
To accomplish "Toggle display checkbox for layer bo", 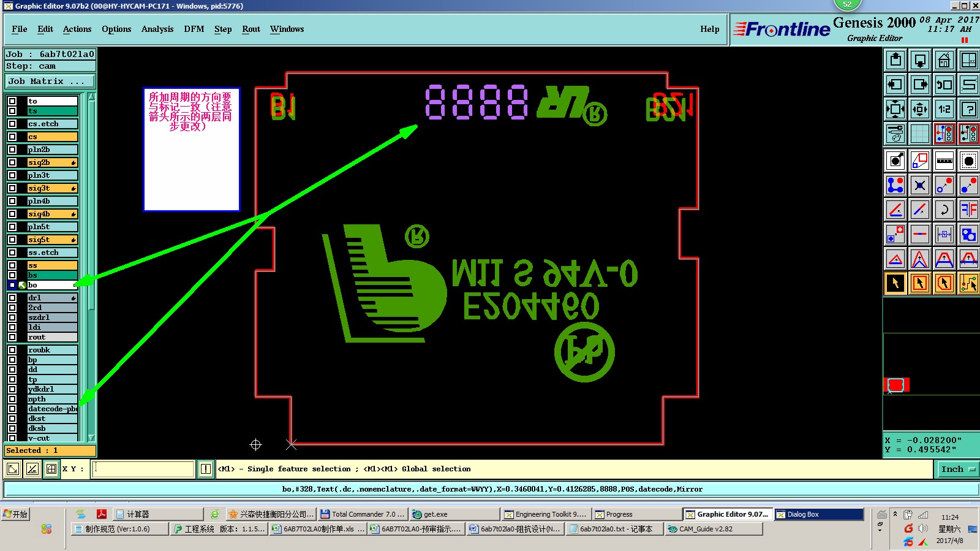I will point(12,285).
